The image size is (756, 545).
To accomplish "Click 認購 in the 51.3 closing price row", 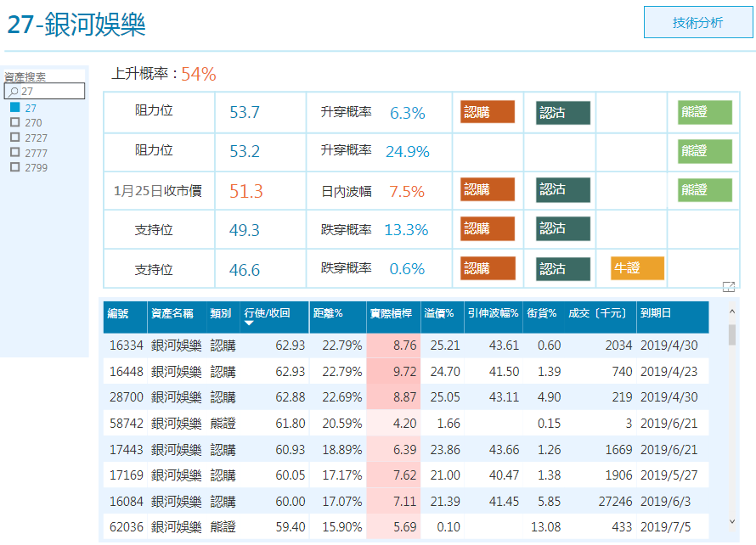I will point(488,189).
